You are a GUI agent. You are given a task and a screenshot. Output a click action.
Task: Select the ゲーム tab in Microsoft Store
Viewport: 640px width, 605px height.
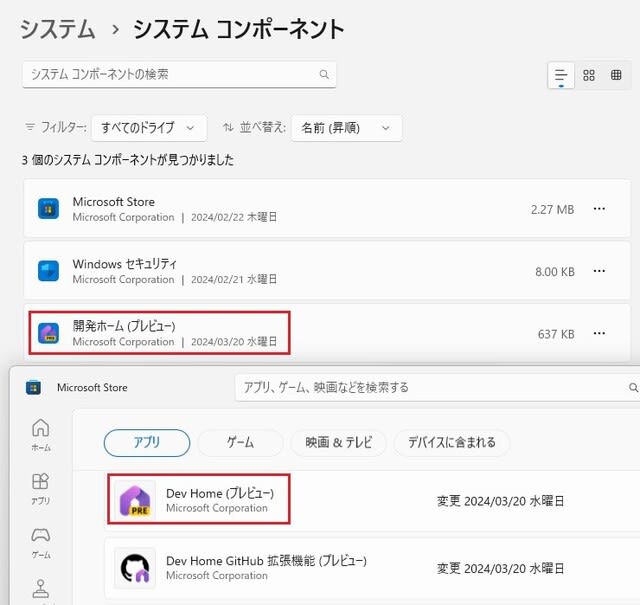coord(240,443)
